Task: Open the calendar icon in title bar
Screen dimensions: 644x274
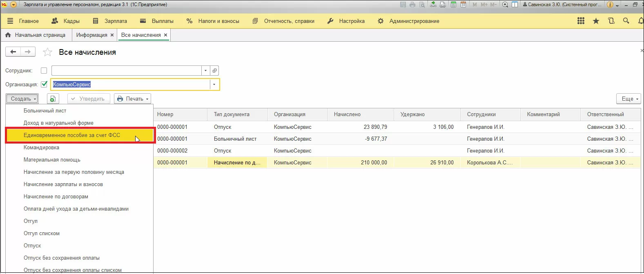Action: tap(463, 4)
